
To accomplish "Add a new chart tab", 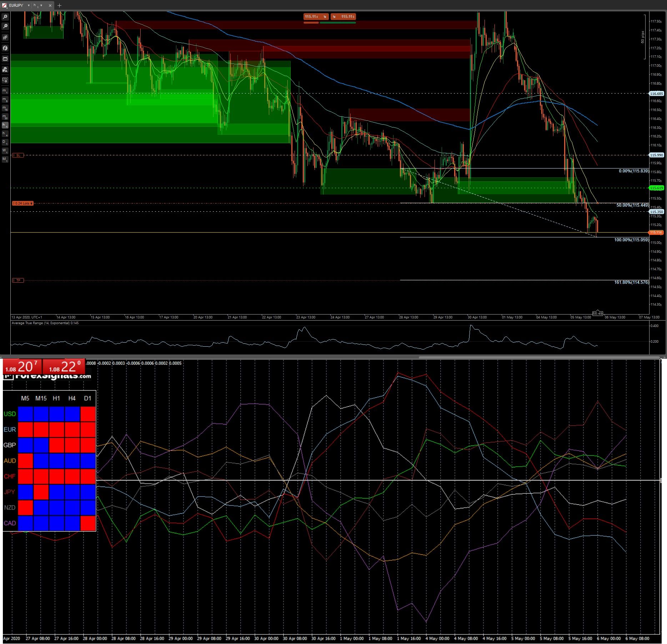I will click(x=59, y=5).
